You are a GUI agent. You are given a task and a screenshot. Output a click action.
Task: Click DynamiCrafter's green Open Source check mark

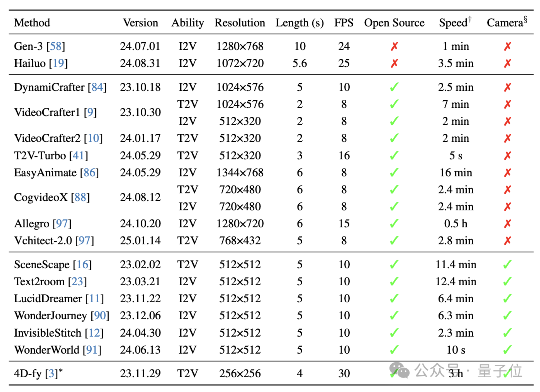pyautogui.click(x=394, y=87)
